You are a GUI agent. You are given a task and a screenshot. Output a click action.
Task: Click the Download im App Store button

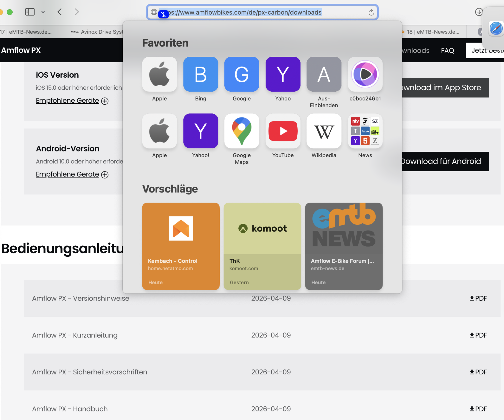(x=445, y=88)
